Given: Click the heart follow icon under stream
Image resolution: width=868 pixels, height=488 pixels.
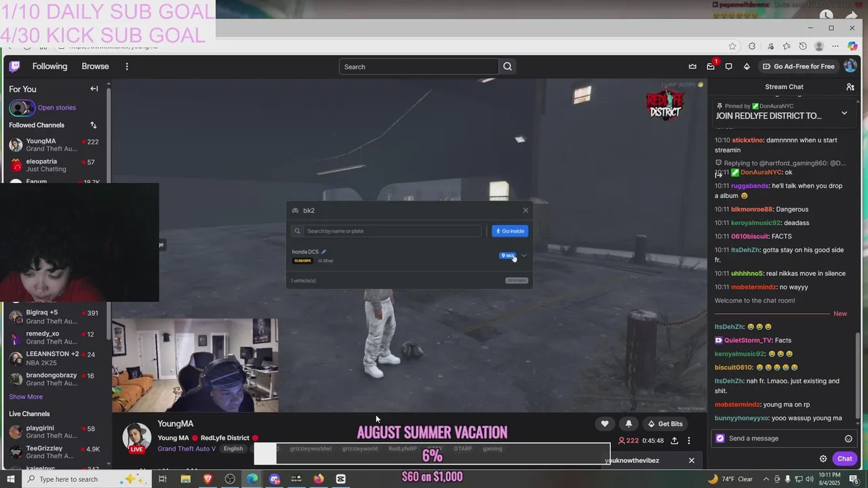Looking at the screenshot, I should click(605, 424).
